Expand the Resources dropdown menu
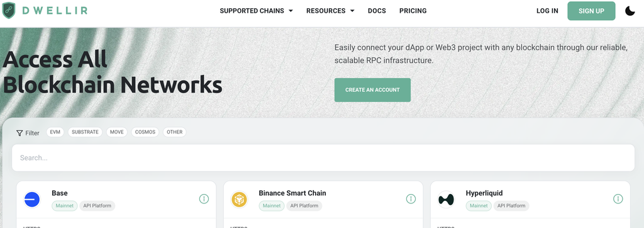644x228 pixels. (x=330, y=11)
